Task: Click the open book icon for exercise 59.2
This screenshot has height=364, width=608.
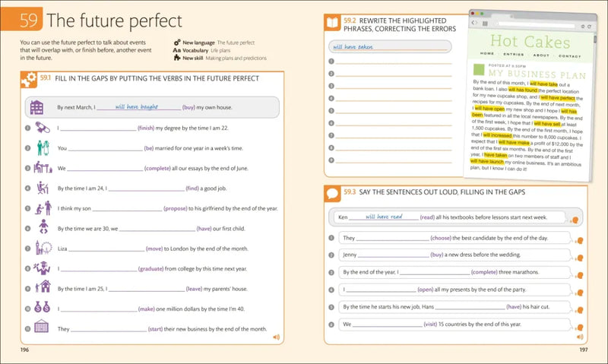Action: click(x=332, y=24)
